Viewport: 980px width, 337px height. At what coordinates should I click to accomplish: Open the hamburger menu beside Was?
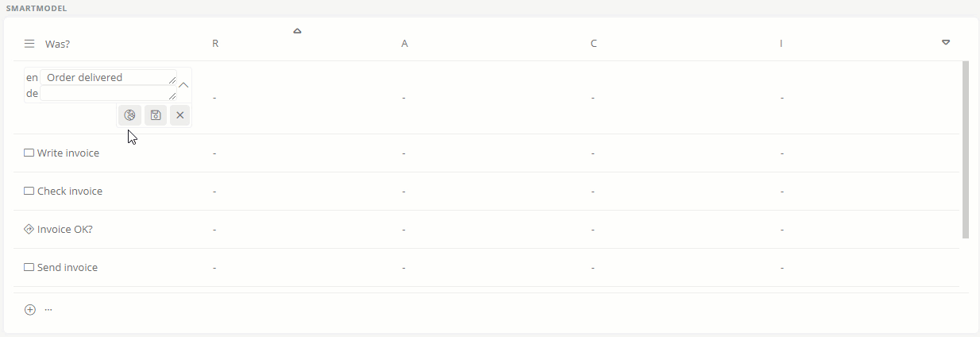pyautogui.click(x=29, y=44)
